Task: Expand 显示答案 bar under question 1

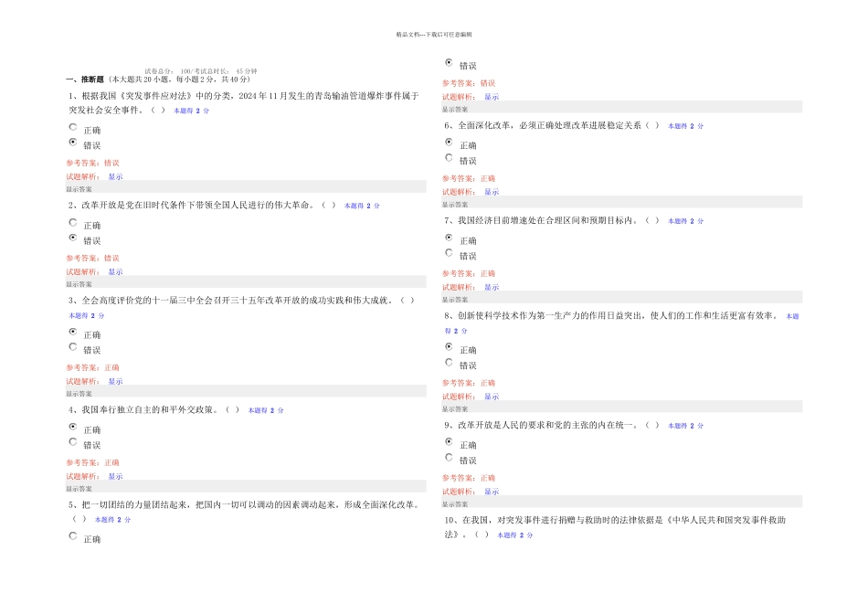Action: [246, 187]
